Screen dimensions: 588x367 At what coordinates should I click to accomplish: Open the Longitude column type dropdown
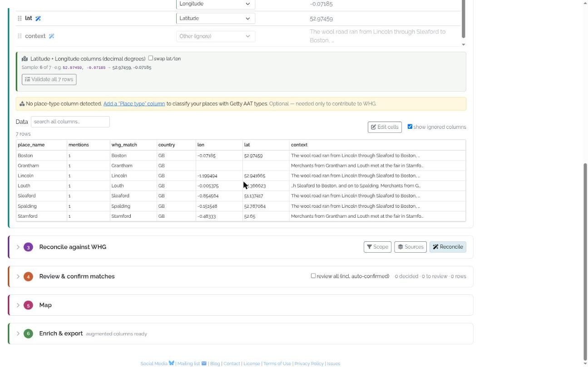coord(216,4)
